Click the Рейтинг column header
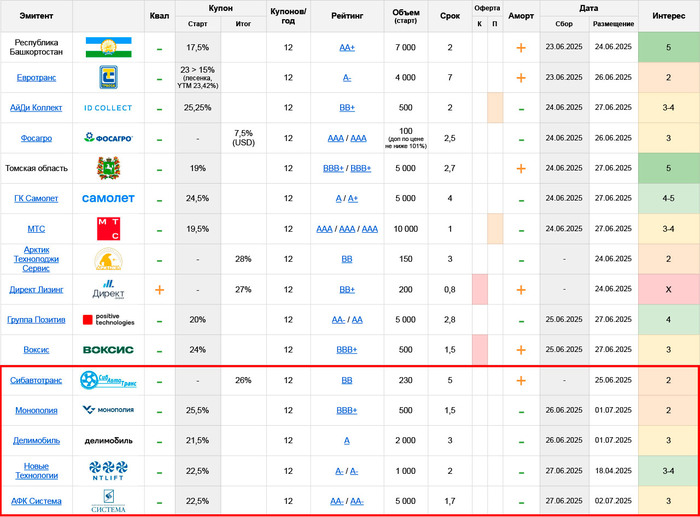 tap(347, 16)
